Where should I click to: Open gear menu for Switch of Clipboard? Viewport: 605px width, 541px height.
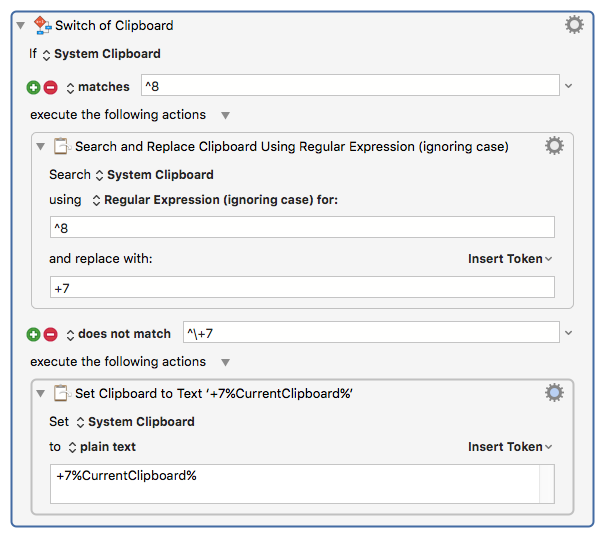coord(574,25)
